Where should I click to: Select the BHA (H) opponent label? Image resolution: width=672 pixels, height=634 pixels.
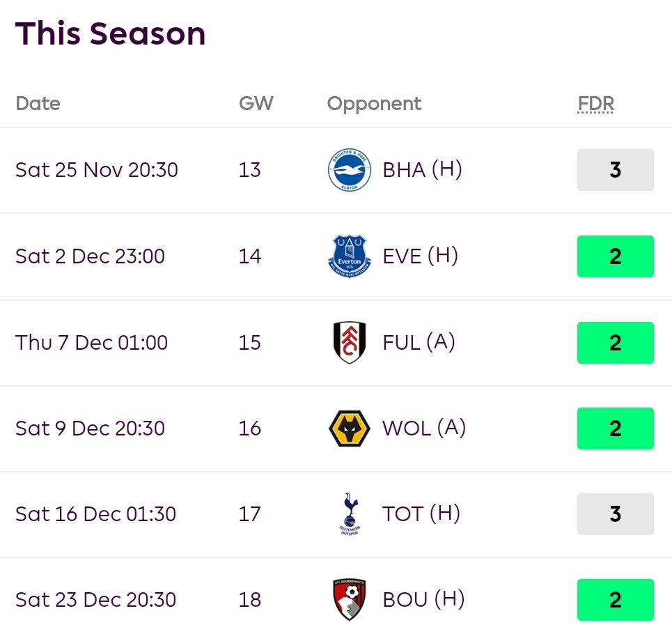[422, 170]
